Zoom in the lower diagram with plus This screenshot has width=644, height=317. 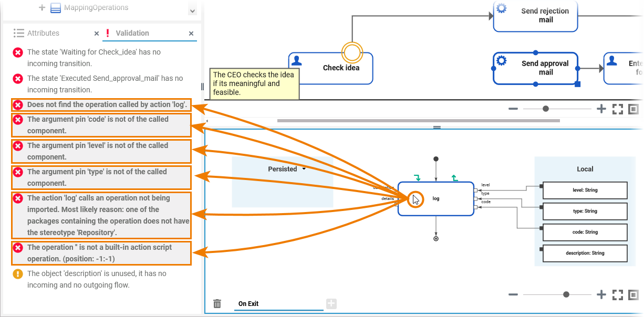601,294
